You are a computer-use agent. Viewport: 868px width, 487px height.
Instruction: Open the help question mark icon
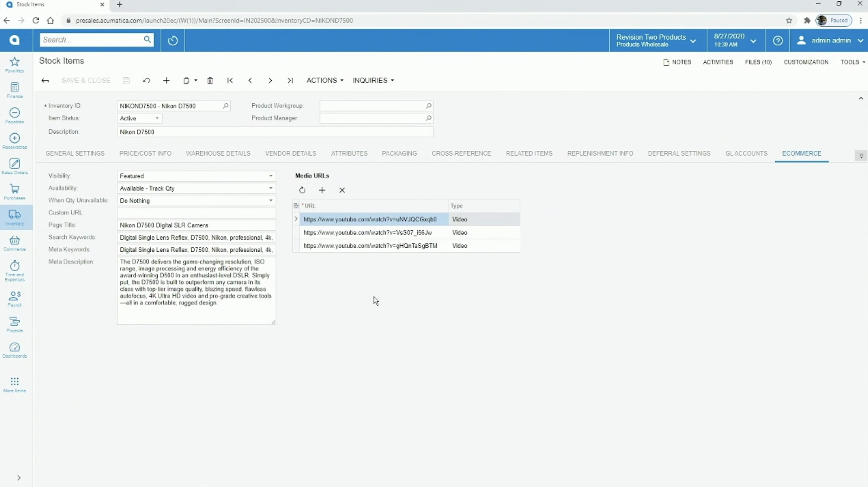click(x=778, y=40)
